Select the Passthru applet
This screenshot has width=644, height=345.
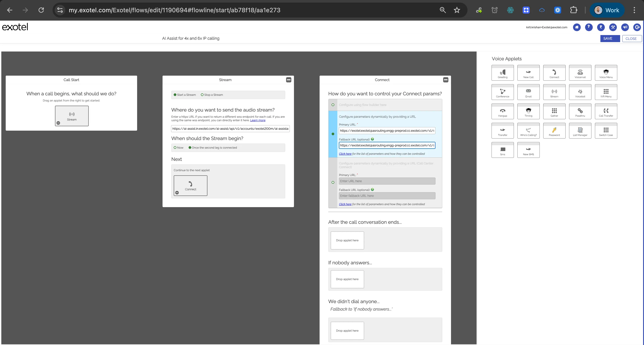[580, 111]
